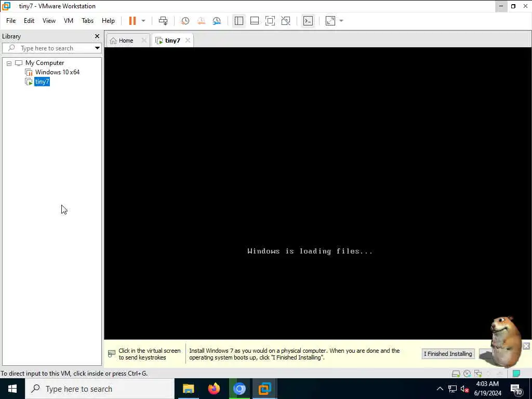Toggle the library sidebar visibility
The height and width of the screenshot is (399, 532).
pos(238,21)
